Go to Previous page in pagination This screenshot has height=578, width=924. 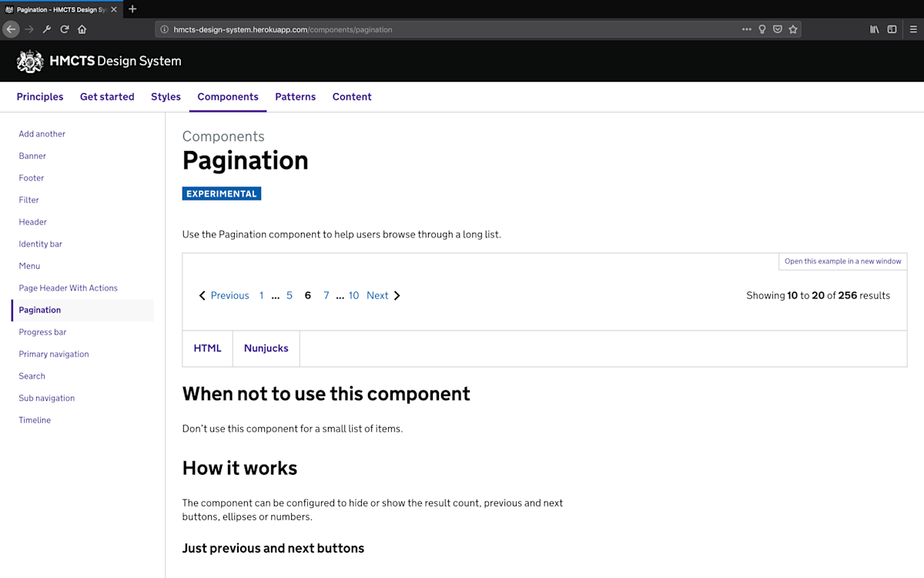[x=224, y=295]
